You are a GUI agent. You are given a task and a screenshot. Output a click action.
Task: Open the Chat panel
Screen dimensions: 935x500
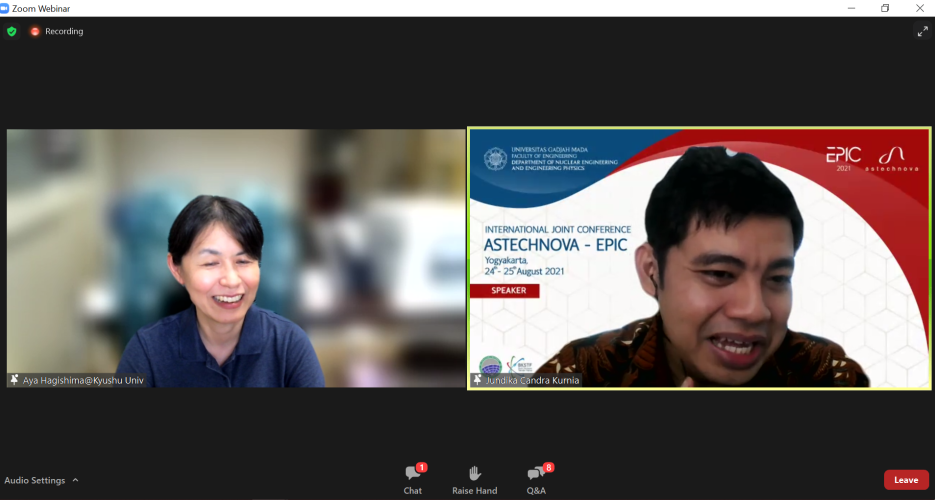click(412, 479)
